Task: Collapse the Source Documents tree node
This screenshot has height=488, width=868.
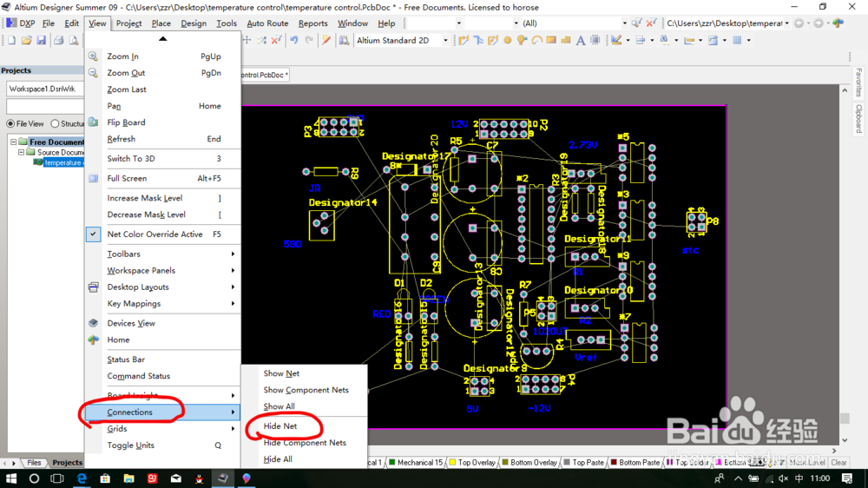Action: point(21,152)
